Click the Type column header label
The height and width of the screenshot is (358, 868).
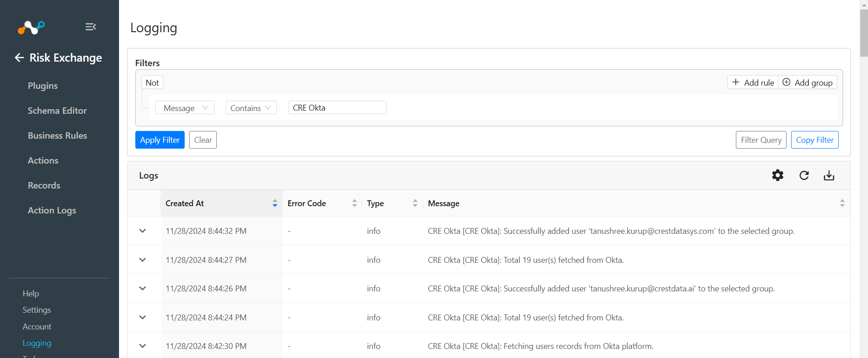(375, 203)
